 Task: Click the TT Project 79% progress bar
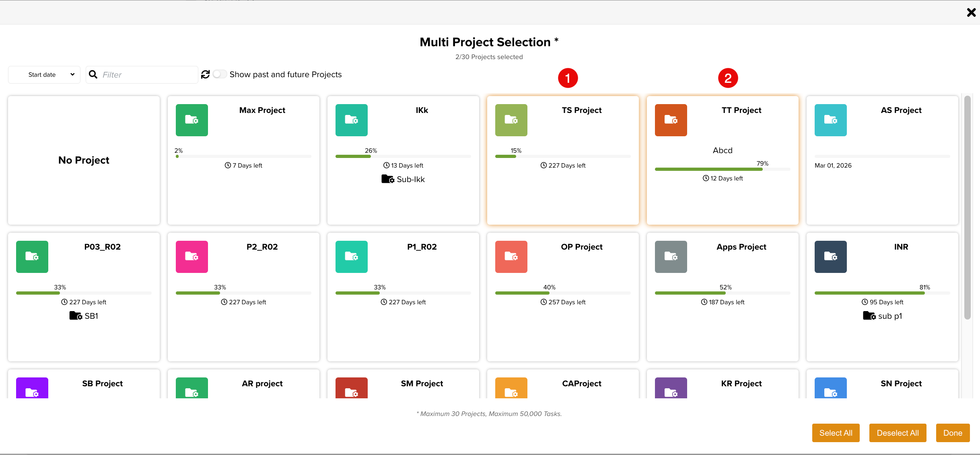pyautogui.click(x=723, y=169)
